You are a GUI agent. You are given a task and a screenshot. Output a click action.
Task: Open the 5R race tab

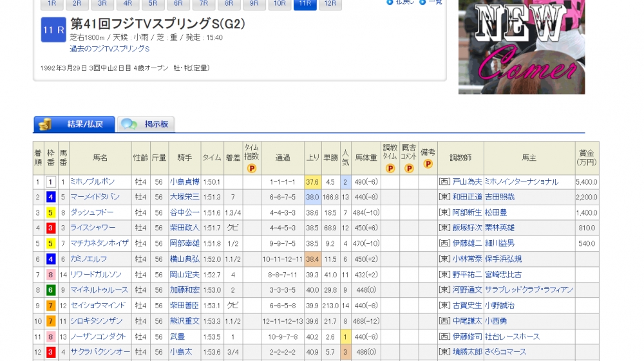point(153,4)
